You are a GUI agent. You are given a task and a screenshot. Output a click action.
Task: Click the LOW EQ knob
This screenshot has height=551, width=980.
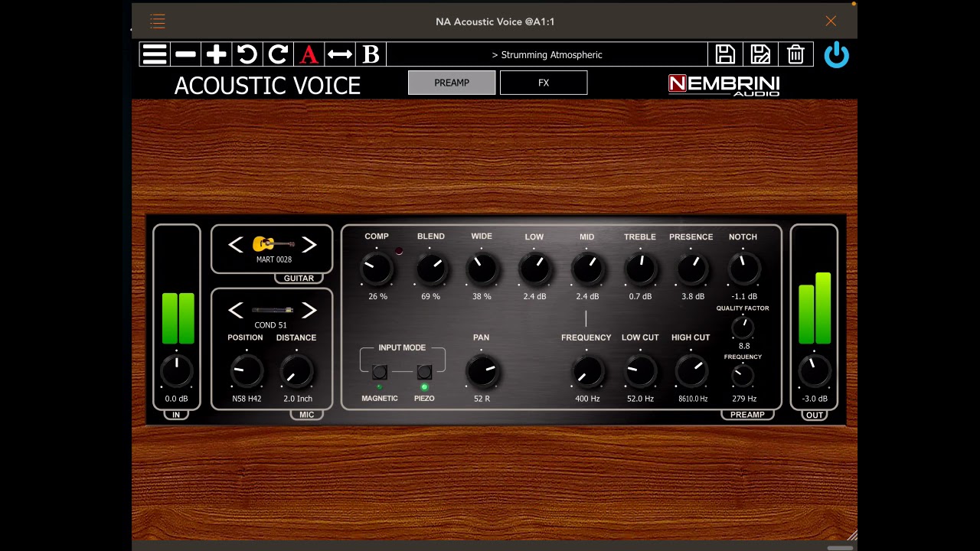534,268
